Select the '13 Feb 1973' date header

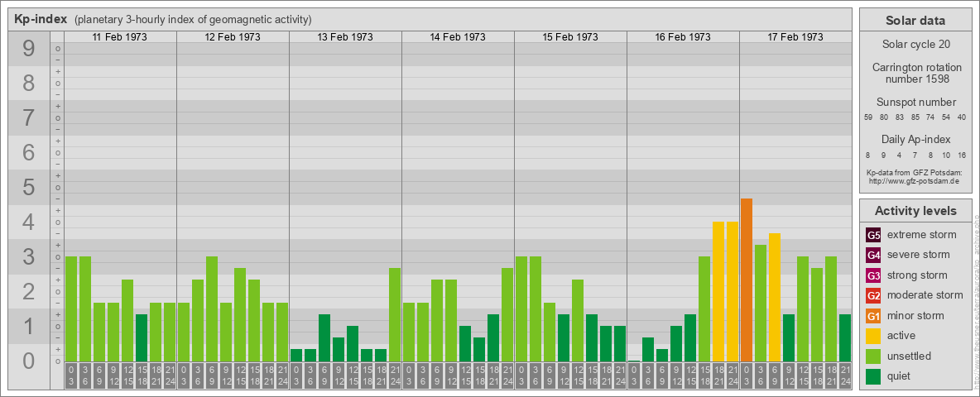click(345, 37)
